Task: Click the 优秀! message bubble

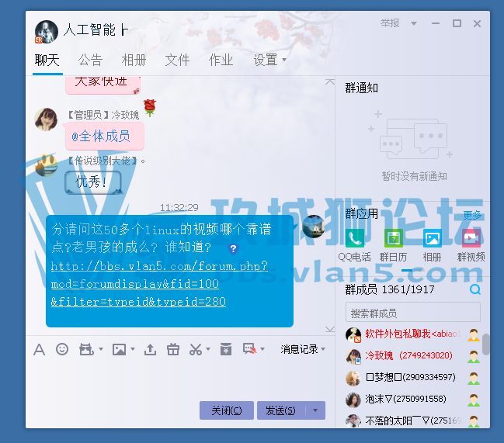Action: 93,182
